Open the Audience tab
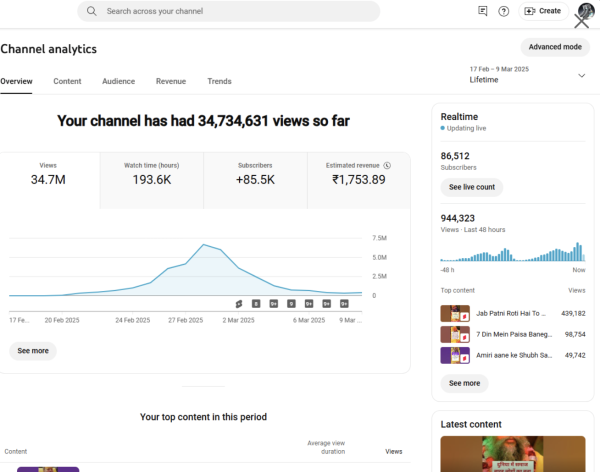 tap(118, 81)
